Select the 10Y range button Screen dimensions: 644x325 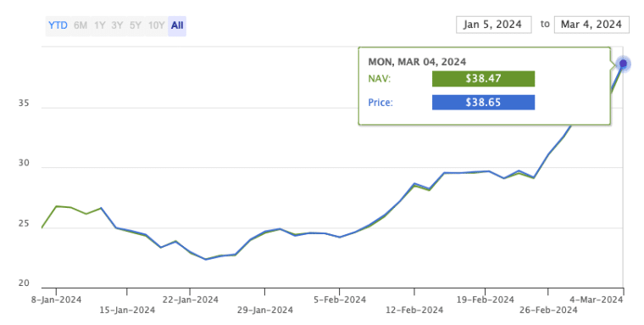coord(156,25)
